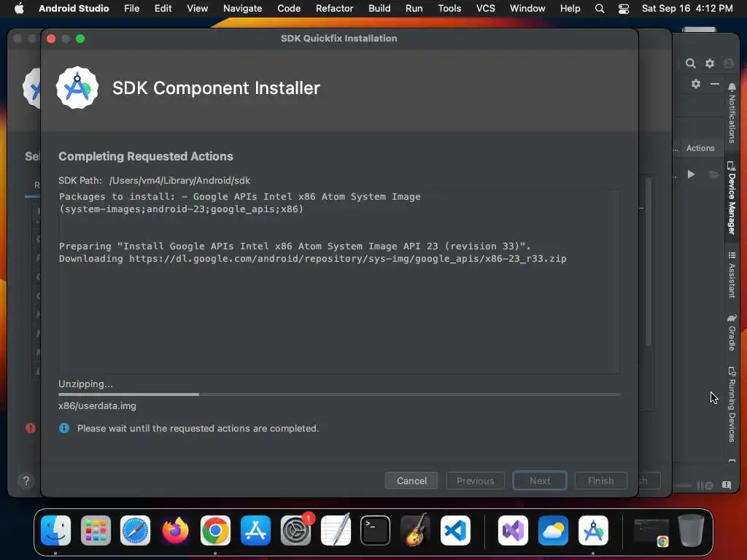Open the Tools menu
Viewport: 747px width, 560px height.
point(449,9)
